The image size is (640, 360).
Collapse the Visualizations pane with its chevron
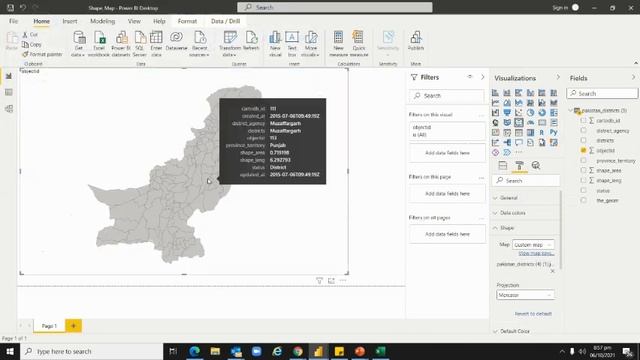click(x=558, y=77)
